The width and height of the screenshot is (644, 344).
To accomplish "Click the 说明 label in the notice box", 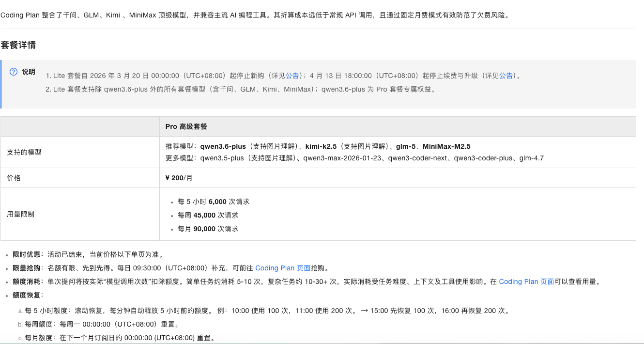I will click(29, 72).
